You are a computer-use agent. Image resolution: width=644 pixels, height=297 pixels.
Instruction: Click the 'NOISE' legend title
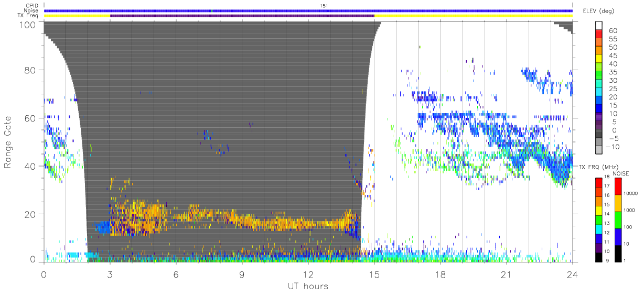pos(622,172)
